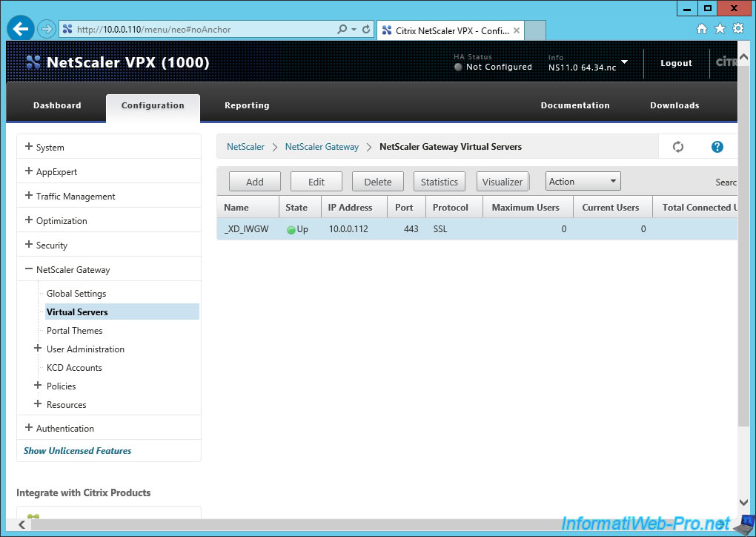756x537 pixels.
Task: Click the Add button
Action: point(254,182)
